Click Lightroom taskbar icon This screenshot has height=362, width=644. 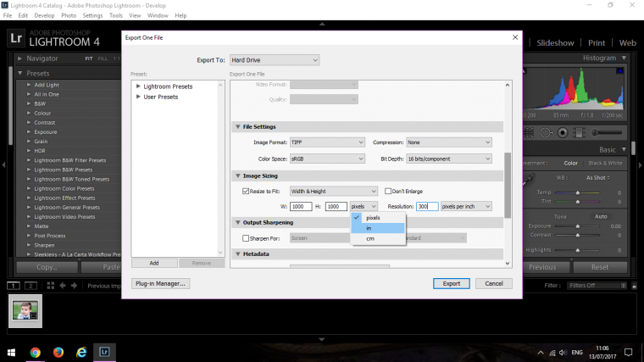tap(104, 352)
